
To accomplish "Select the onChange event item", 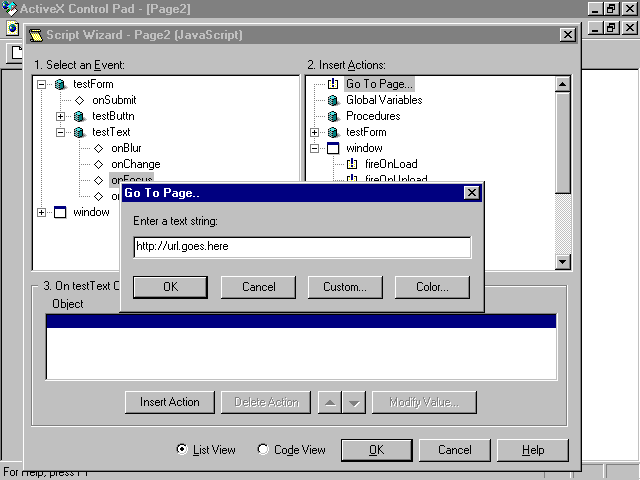I will pos(135,164).
